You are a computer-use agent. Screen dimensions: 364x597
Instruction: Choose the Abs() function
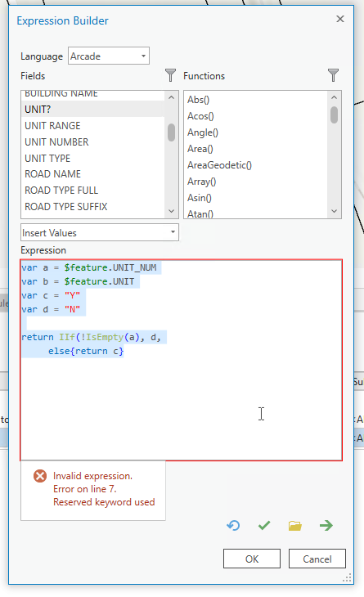tap(199, 100)
